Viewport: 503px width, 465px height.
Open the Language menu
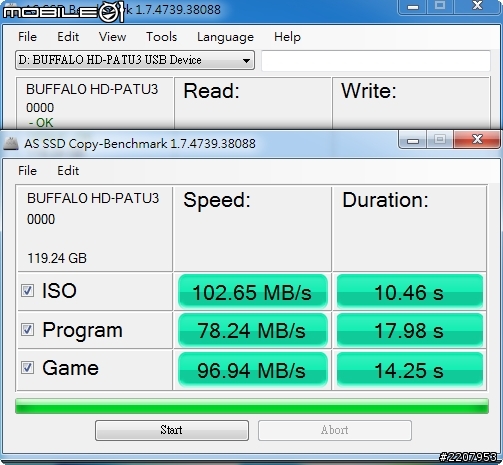[225, 37]
